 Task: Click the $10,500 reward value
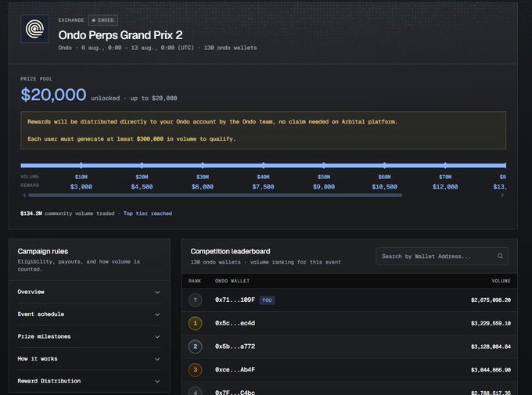(384, 187)
